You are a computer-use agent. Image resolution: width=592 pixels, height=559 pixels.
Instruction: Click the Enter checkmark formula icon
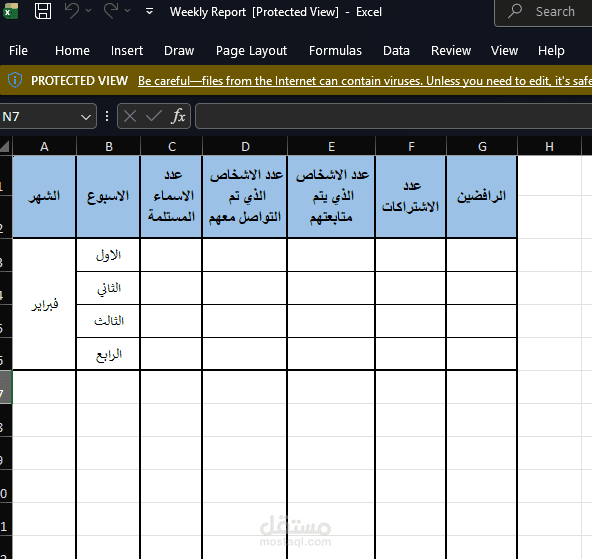154,116
